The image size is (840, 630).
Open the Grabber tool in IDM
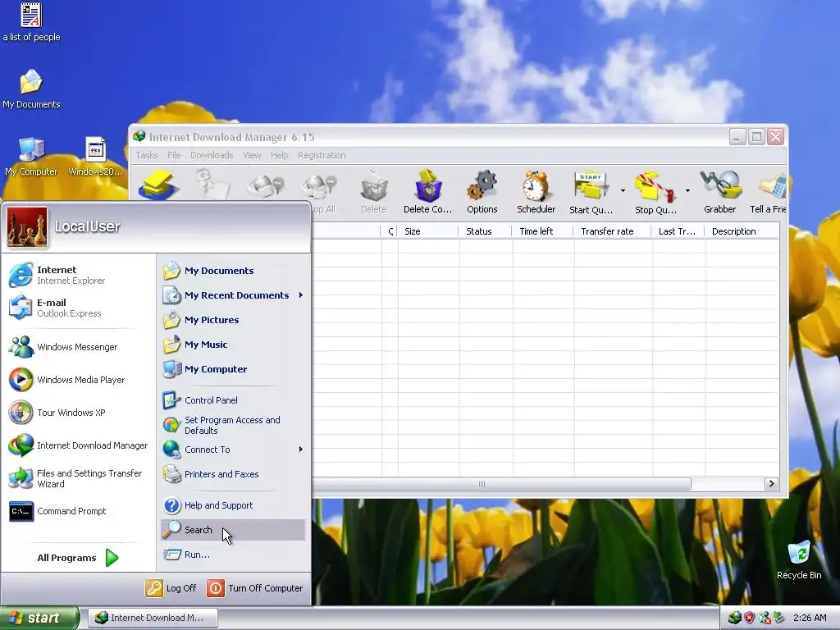point(720,192)
